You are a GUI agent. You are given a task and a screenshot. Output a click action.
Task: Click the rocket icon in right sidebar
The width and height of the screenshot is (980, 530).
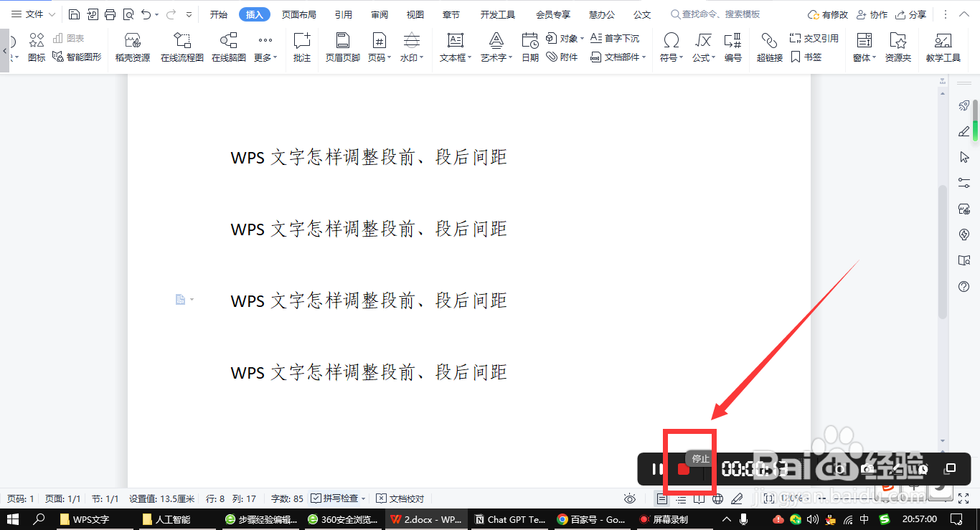[964, 106]
